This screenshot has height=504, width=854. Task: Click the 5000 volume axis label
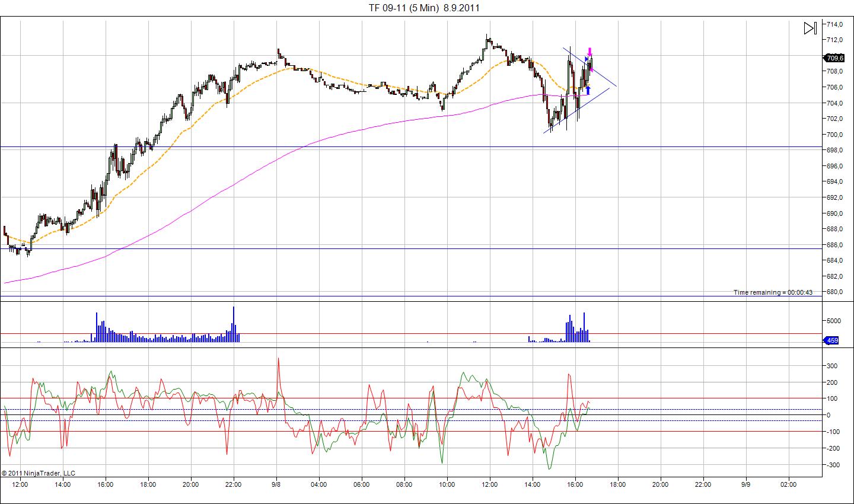(x=833, y=321)
